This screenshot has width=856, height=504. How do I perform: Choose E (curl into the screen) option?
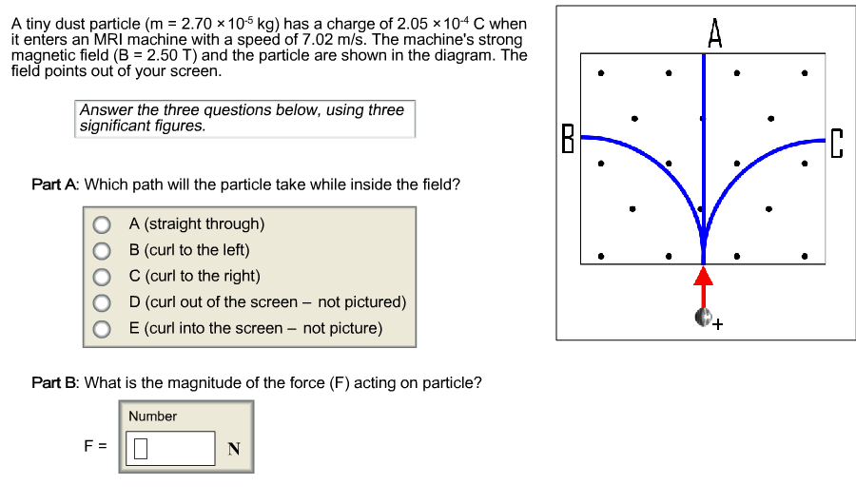tap(102, 329)
